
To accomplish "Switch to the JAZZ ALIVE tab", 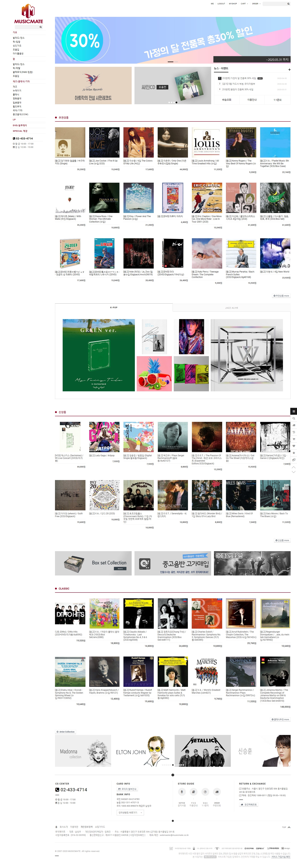I will [232, 308].
